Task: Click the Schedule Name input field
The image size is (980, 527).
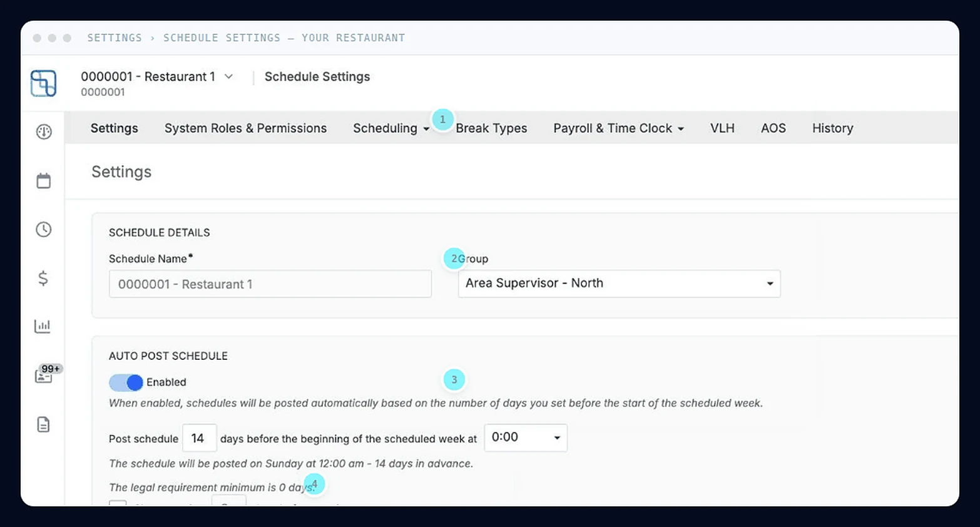Action: [x=270, y=284]
